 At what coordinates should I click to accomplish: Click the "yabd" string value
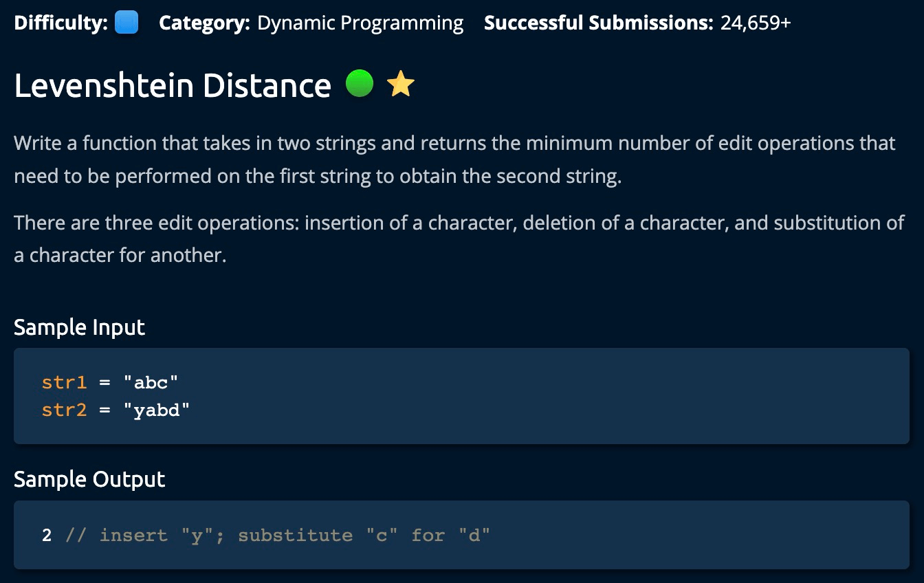pos(156,410)
